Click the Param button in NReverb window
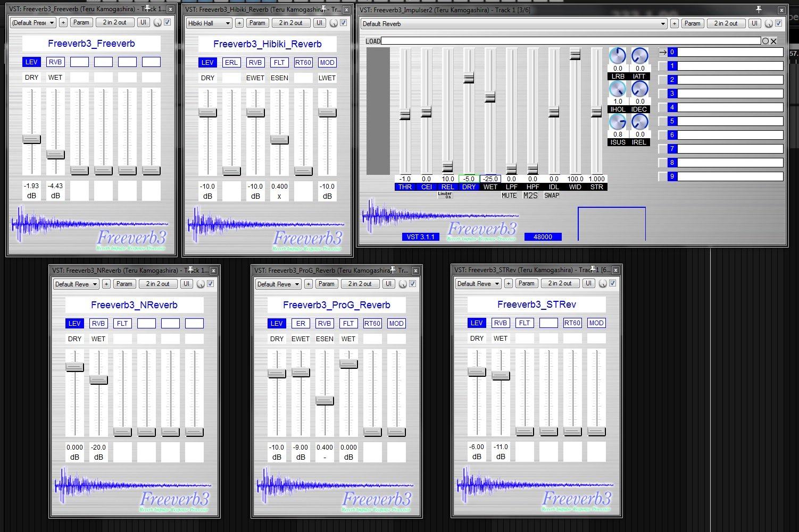The image size is (799, 532). (x=124, y=284)
